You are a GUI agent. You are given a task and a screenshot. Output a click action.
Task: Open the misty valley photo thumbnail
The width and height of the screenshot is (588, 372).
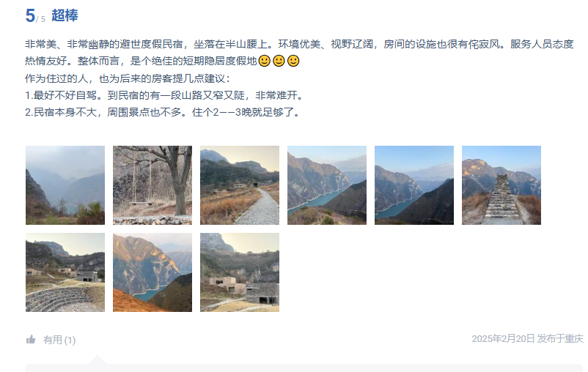65,185
